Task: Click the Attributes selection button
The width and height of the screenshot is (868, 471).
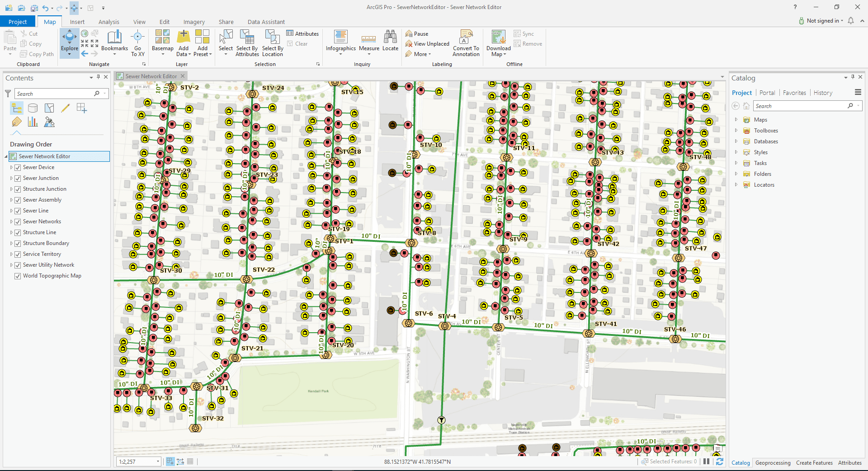Action: 302,33
